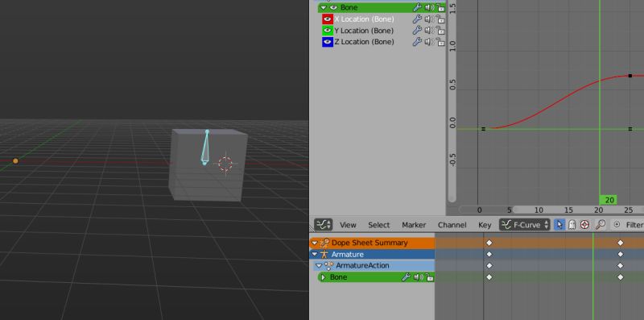
Task: Select the bone in the 3D viewport
Action: (x=205, y=148)
